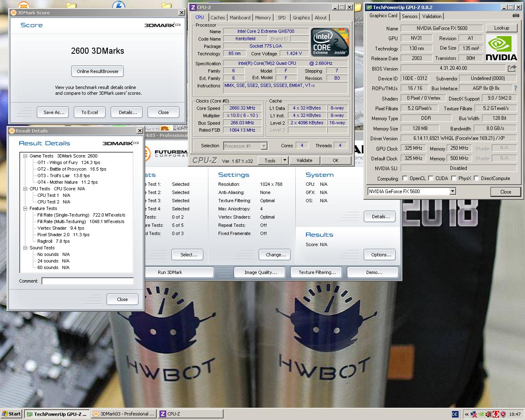Image resolution: width=525 pixels, height=420 pixels.
Task: Open the TechPowerUp GPU-Z taskbar button
Action: click(x=57, y=414)
